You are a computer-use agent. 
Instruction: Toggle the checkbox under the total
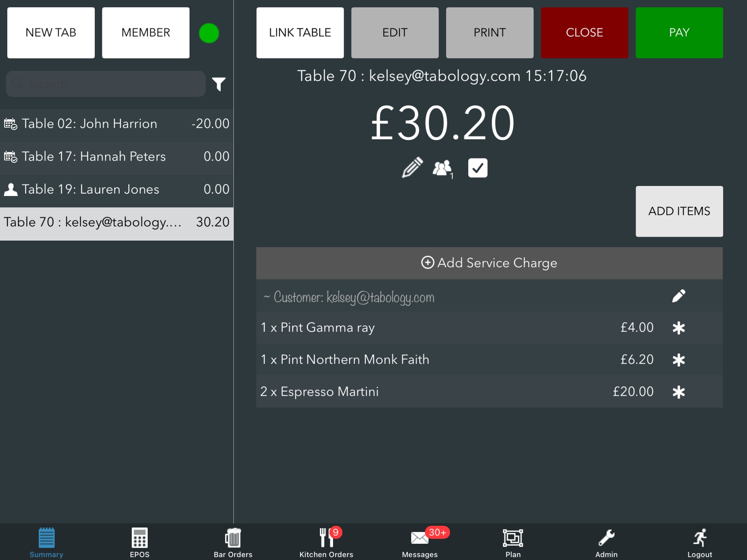(x=478, y=168)
